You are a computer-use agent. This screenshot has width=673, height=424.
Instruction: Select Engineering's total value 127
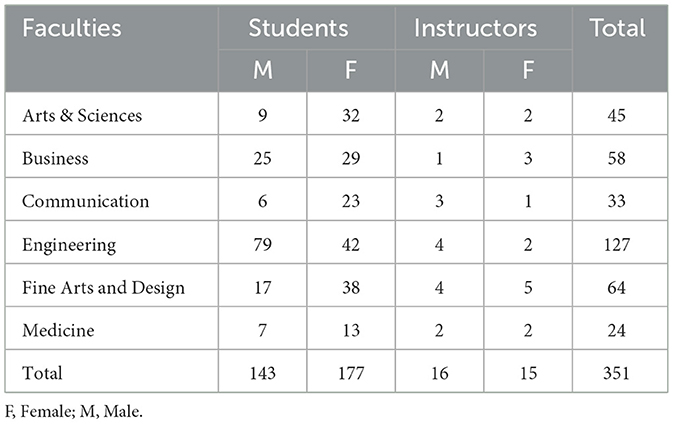[617, 244]
